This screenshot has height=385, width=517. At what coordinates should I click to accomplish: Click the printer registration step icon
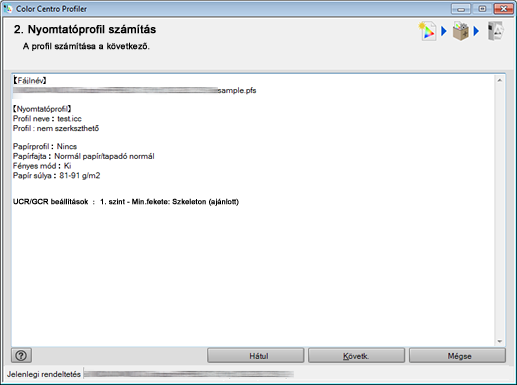[x=495, y=31]
